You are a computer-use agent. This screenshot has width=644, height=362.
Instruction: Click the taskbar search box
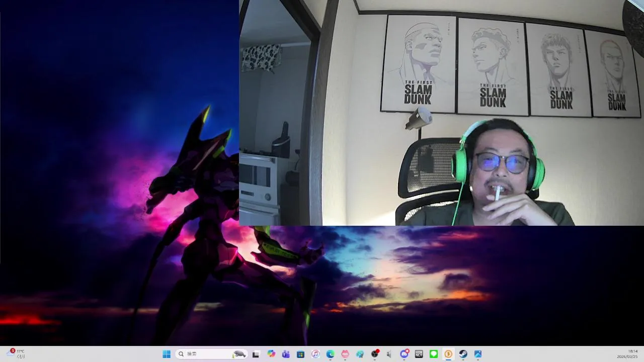pos(211,354)
